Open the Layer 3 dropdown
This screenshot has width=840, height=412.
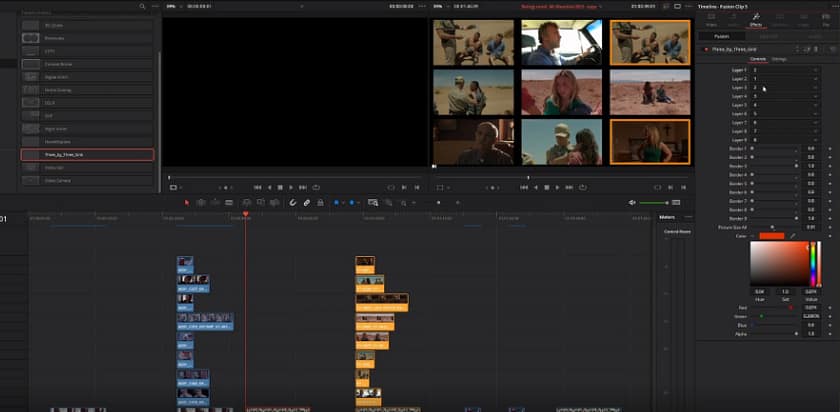[785, 87]
